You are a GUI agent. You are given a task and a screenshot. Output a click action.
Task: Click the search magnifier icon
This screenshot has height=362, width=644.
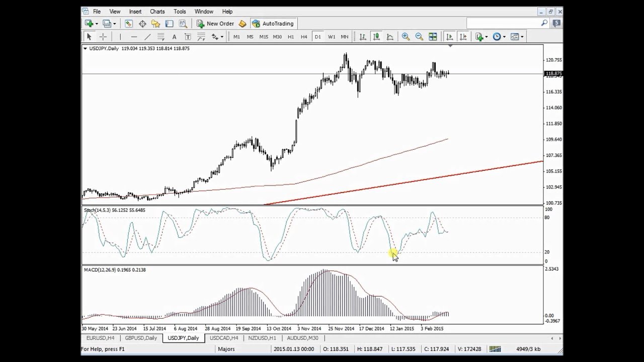coord(544,23)
